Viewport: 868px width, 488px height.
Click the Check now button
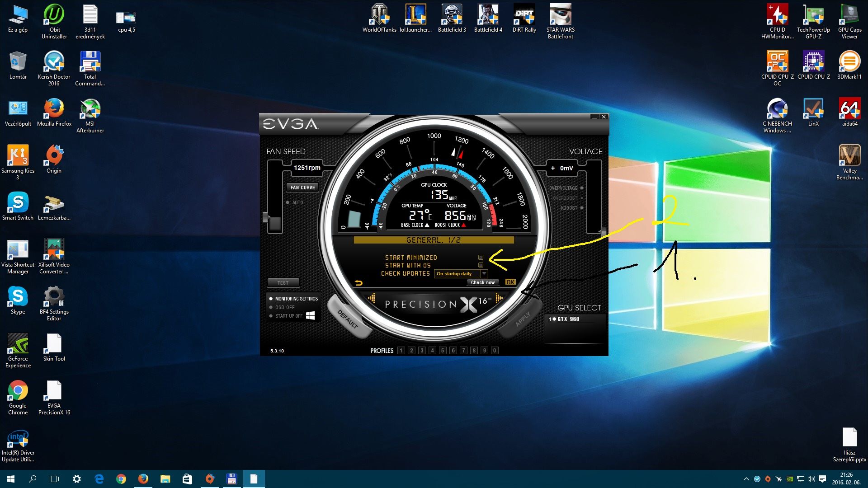pyautogui.click(x=483, y=282)
